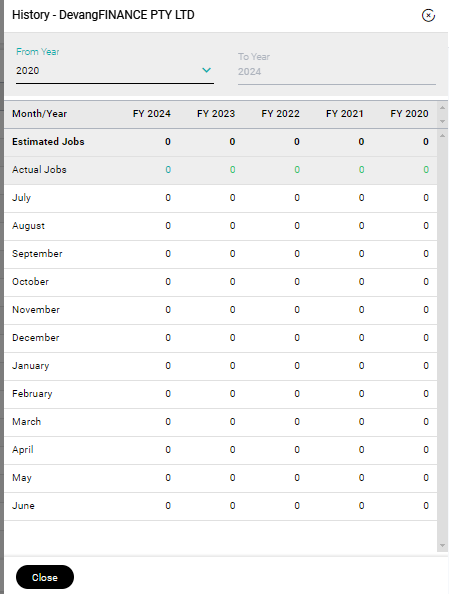The image size is (449, 594).
Task: Click the table scrollbar up arrow
Action: (443, 136)
